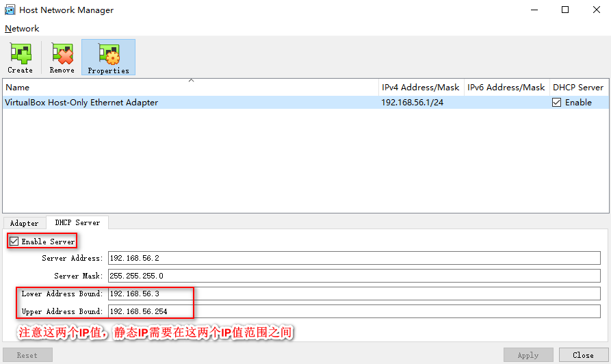Toggle the Enable Server checkbox

coord(14,242)
